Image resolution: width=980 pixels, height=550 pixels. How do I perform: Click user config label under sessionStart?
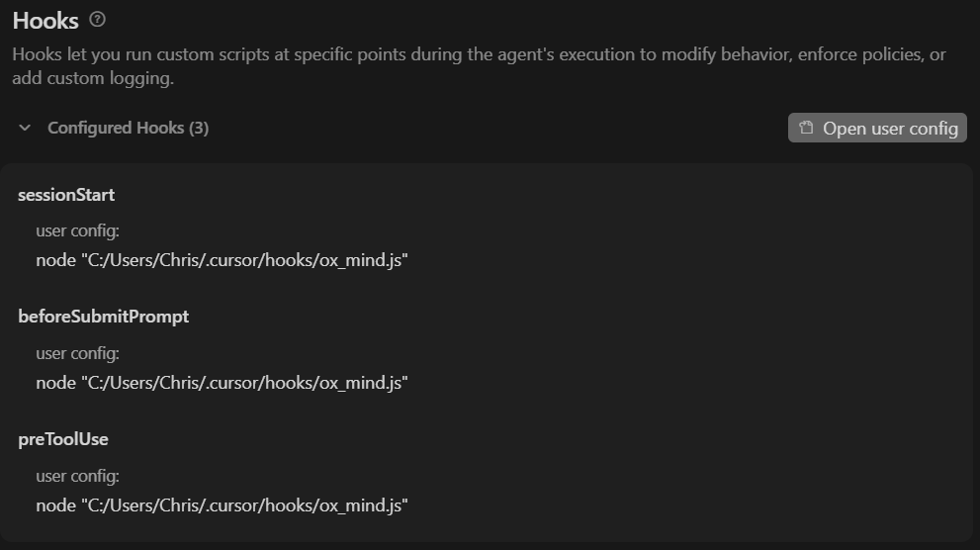point(77,230)
